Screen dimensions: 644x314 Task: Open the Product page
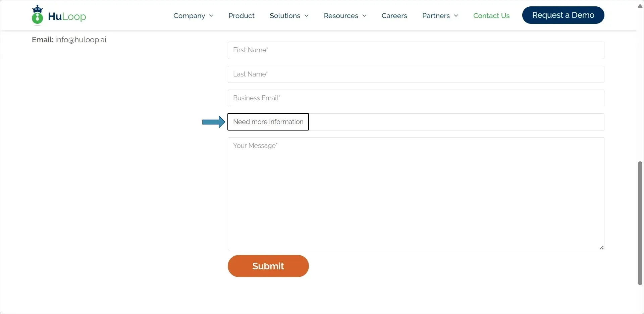coord(241,16)
